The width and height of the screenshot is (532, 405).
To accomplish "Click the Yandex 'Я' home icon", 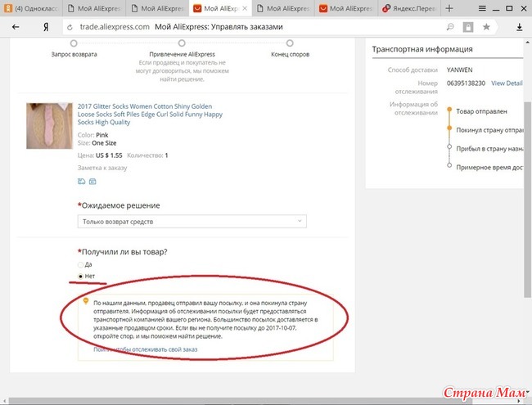I will (x=47, y=27).
